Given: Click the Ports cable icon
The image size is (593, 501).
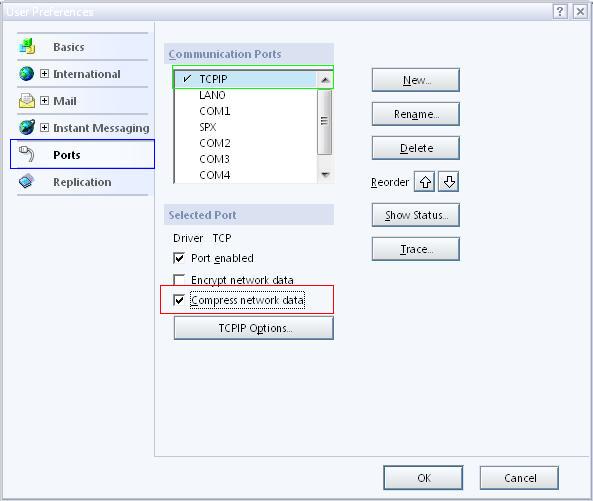Looking at the screenshot, I should (27, 154).
